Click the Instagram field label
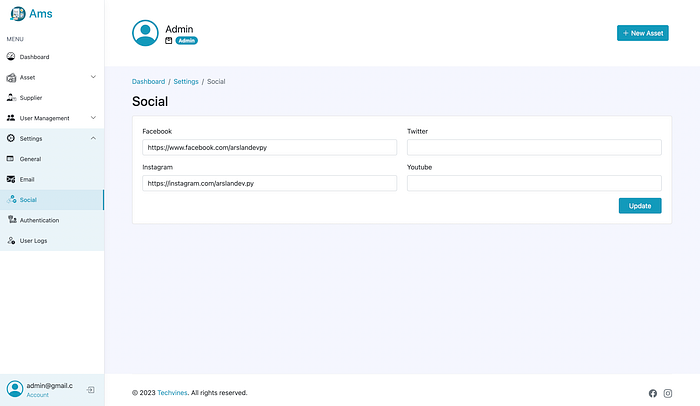 tap(158, 167)
